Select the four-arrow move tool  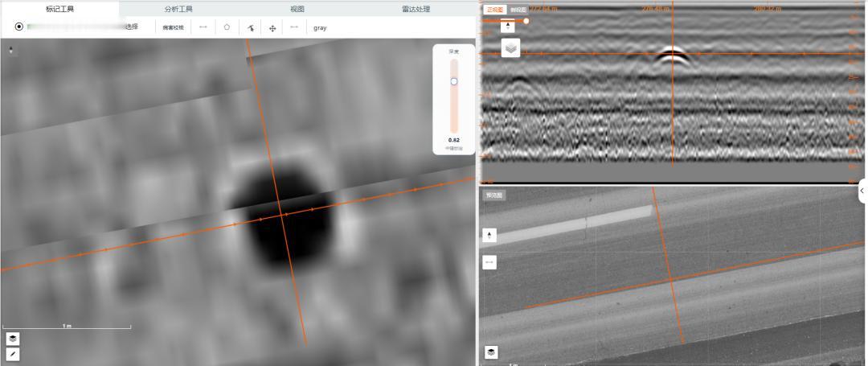point(272,27)
